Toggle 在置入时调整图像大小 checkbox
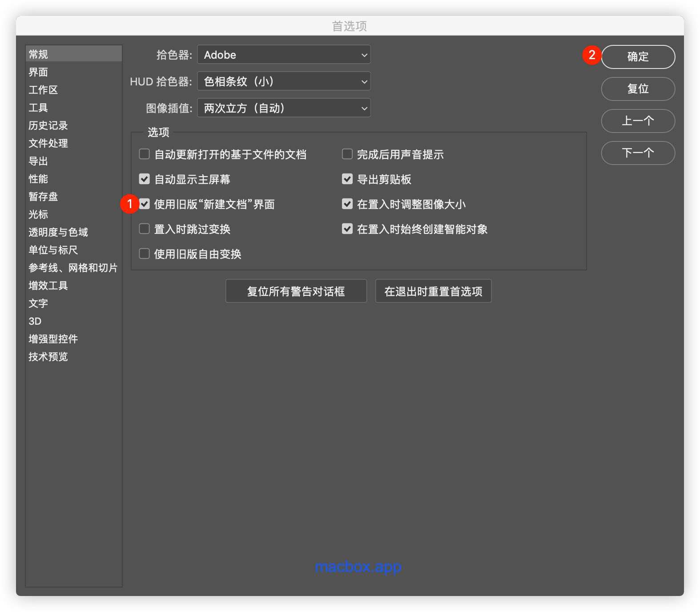This screenshot has height=612, width=700. point(347,204)
